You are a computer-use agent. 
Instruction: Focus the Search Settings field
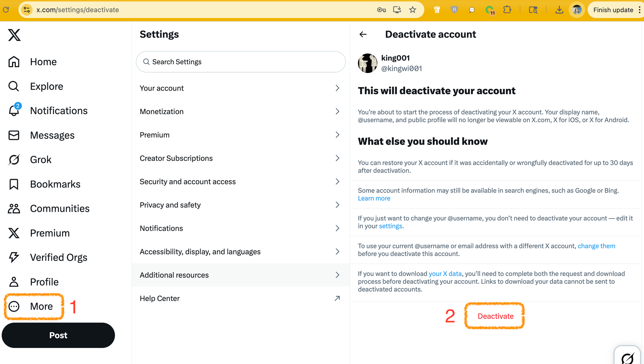point(241,62)
